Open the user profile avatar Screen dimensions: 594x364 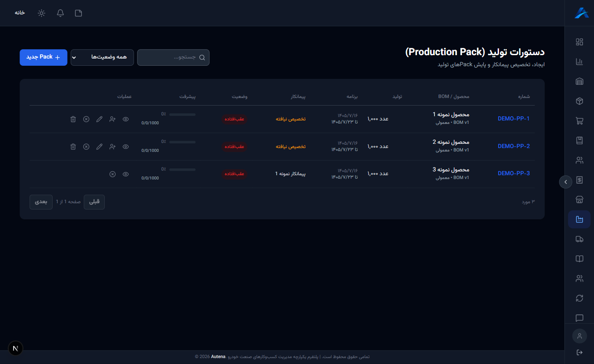pos(579,336)
